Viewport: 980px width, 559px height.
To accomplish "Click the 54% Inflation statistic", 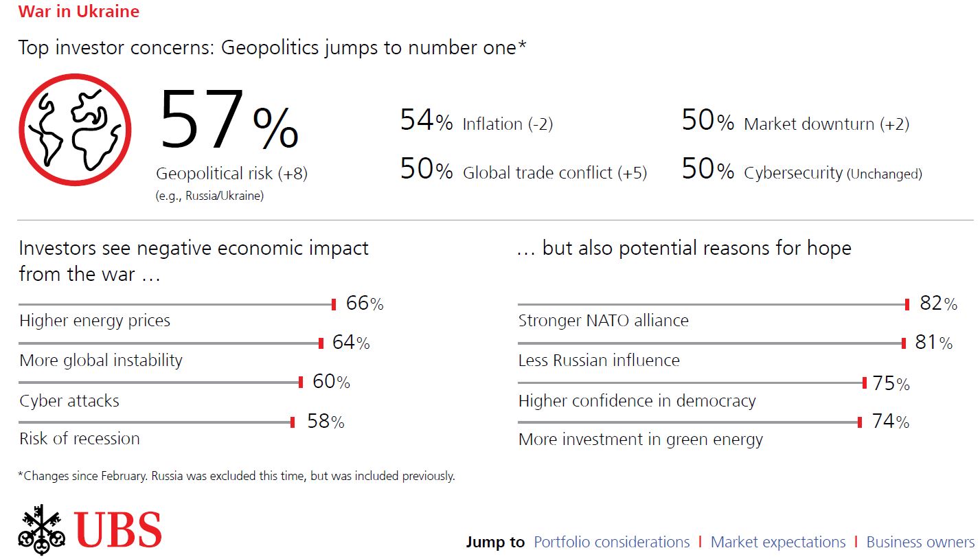I will coord(477,122).
